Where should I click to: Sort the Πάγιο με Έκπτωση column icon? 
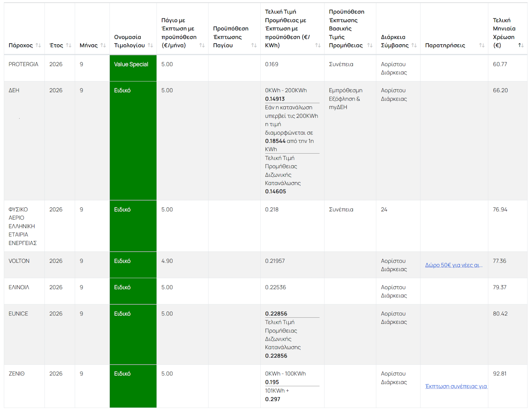[x=202, y=46]
